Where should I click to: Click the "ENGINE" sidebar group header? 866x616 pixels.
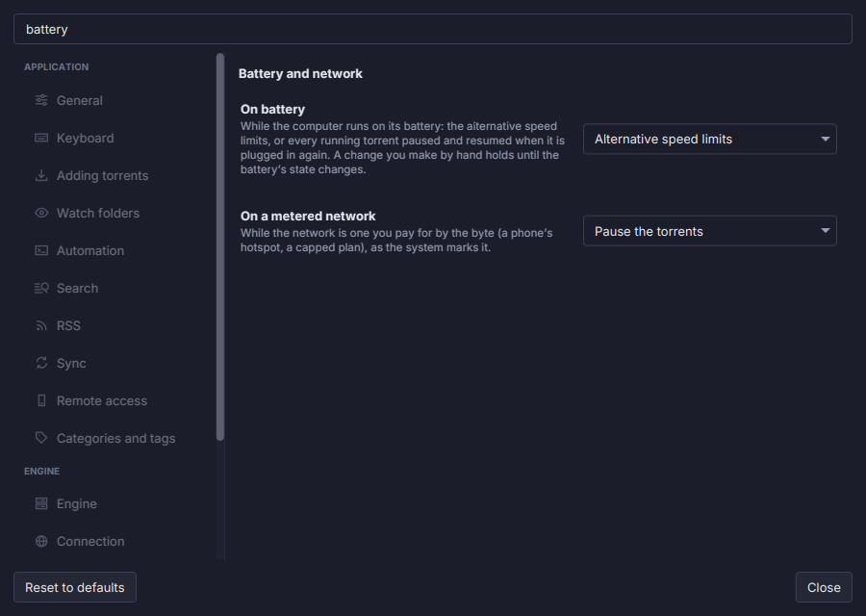point(42,472)
